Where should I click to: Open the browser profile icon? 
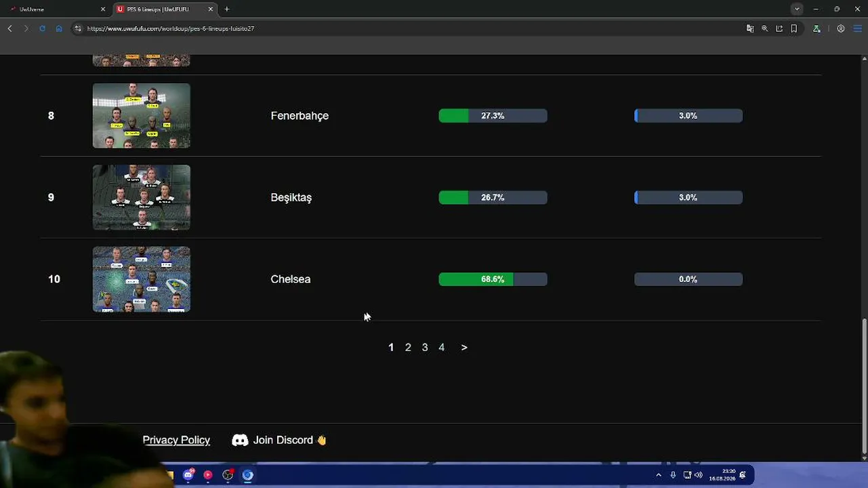841,28
